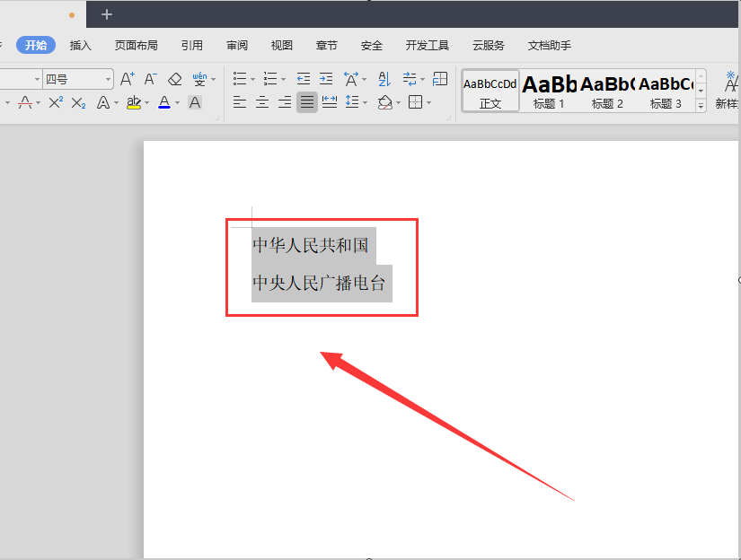This screenshot has width=741, height=560.
Task: Apply superscript formatting
Action: pyautogui.click(x=56, y=102)
